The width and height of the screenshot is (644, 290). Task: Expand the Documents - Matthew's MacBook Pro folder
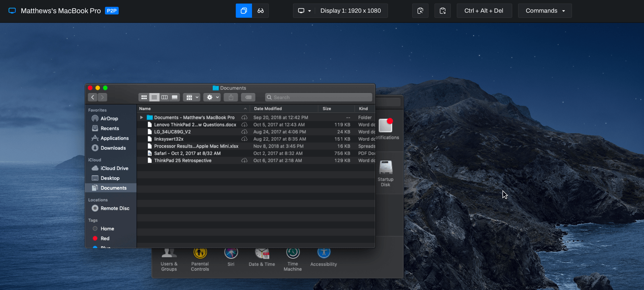point(141,118)
